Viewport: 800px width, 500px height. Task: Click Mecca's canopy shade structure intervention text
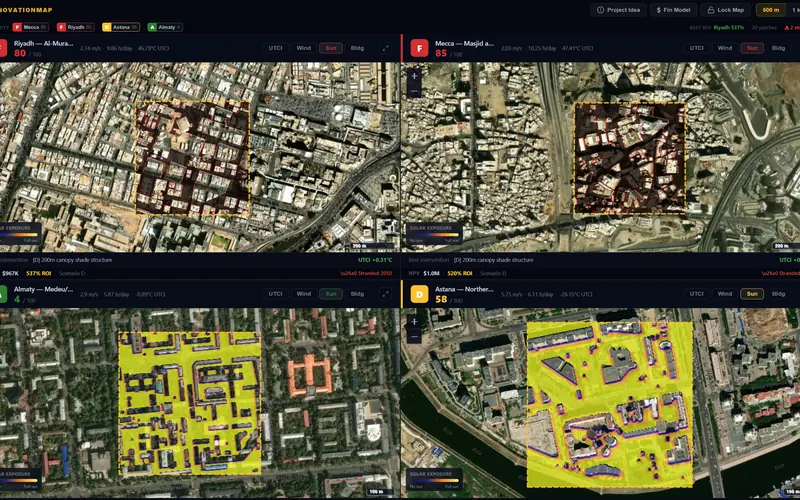pos(493,260)
